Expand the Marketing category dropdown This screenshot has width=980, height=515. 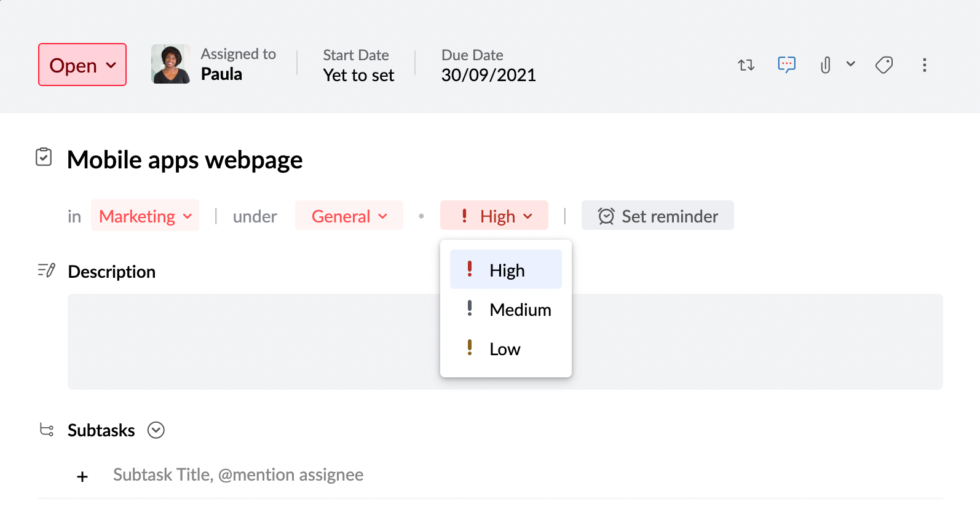pyautogui.click(x=145, y=216)
